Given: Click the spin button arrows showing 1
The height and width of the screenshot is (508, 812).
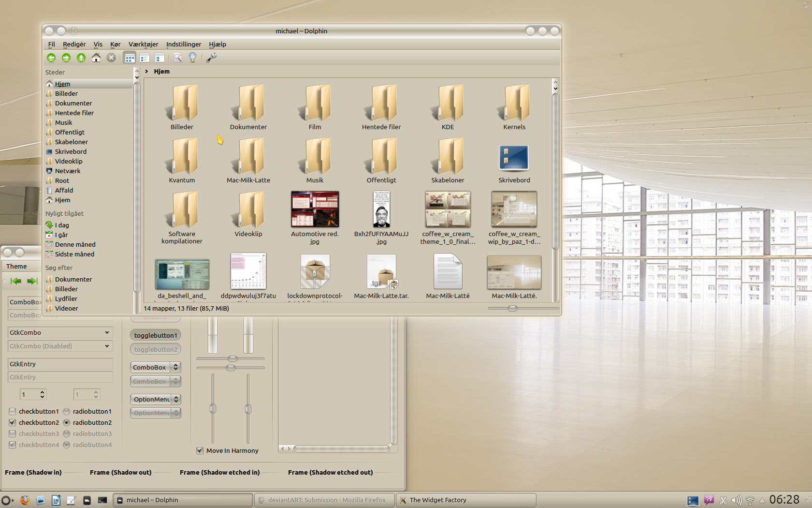Looking at the screenshot, I should (42, 394).
